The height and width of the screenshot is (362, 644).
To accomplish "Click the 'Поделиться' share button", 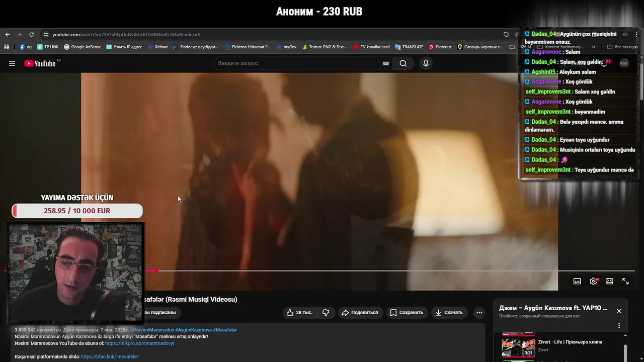I will [360, 312].
